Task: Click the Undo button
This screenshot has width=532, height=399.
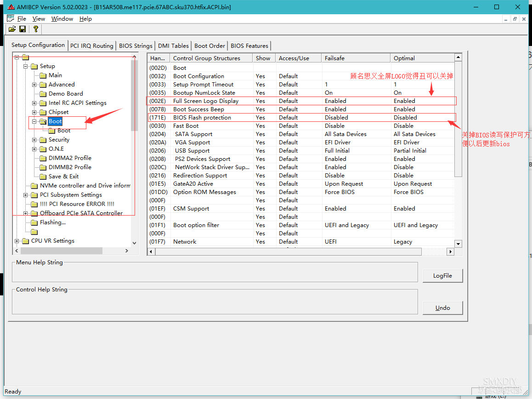Action: (x=442, y=308)
